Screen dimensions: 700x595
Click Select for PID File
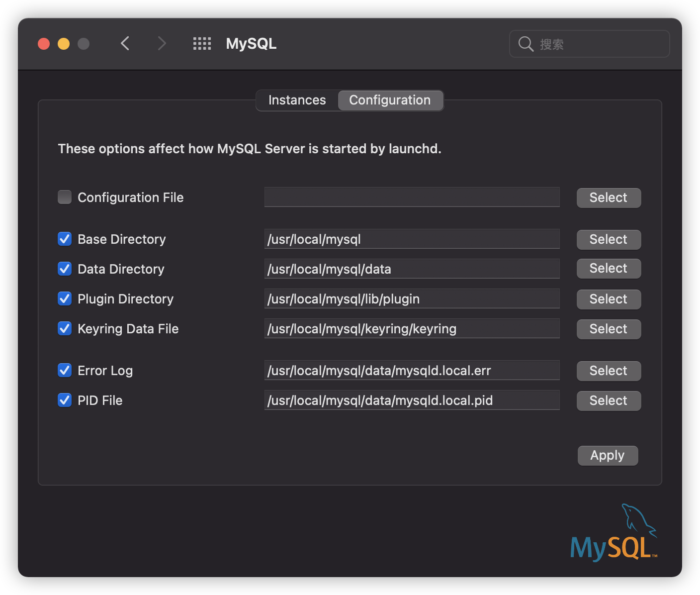[x=609, y=400]
